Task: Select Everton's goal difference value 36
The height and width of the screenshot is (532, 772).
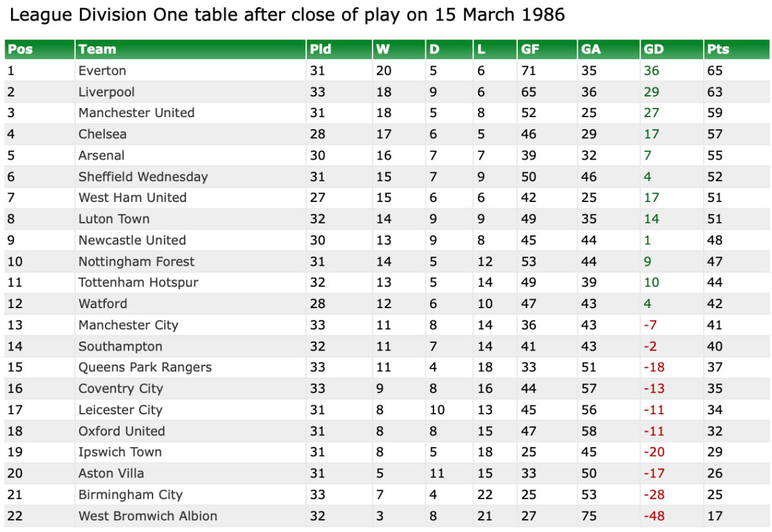Action: pos(652,71)
